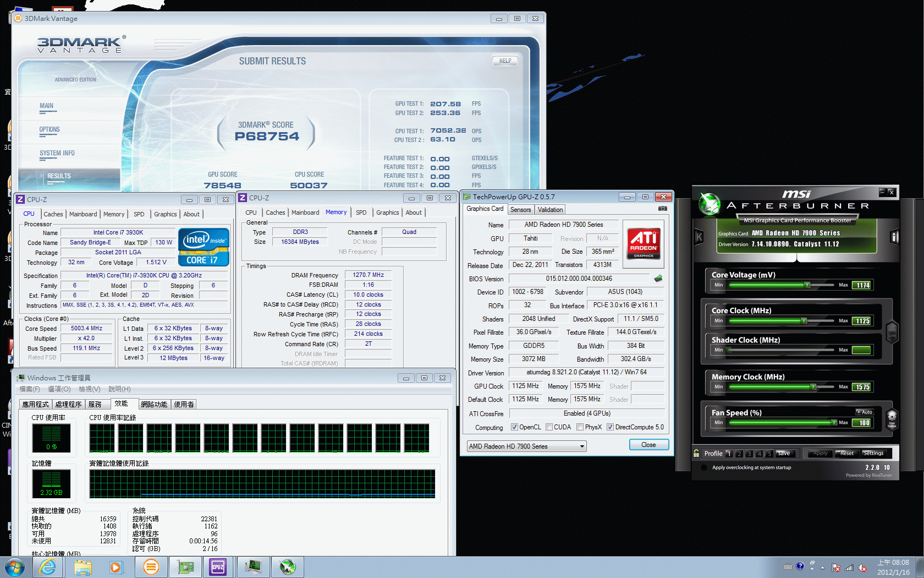Click the Fan Speed value field 100
Viewport: 924px width, 578px height.
[862, 423]
